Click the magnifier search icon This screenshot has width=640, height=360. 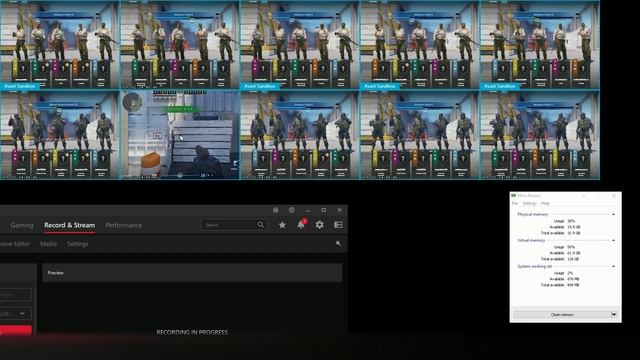261,225
